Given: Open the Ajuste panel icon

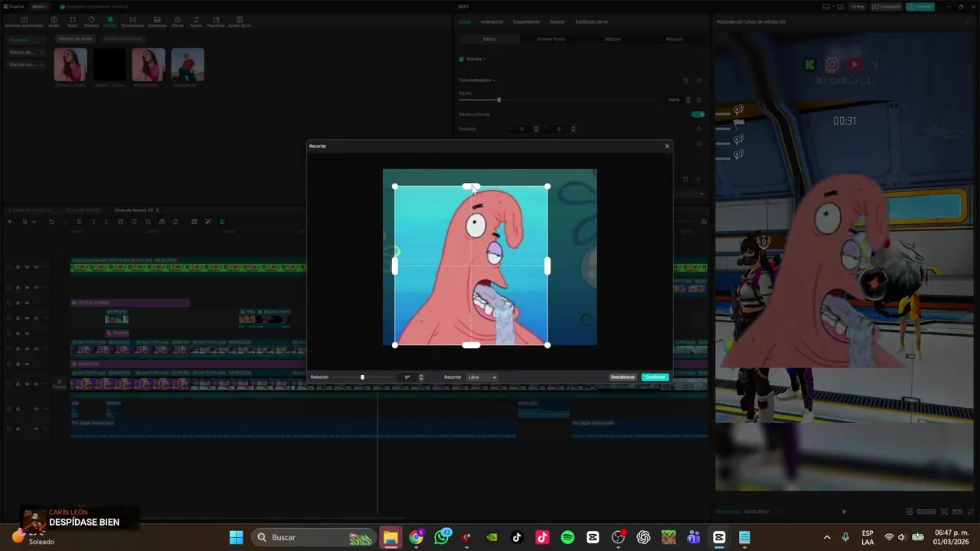Looking at the screenshot, I should pos(196,21).
